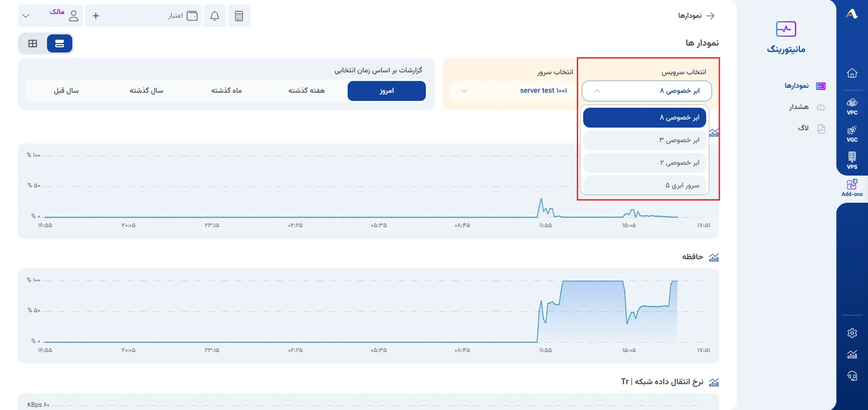Click the نمودارها breadcrumb text
This screenshot has height=410, width=868.
coord(690,16)
